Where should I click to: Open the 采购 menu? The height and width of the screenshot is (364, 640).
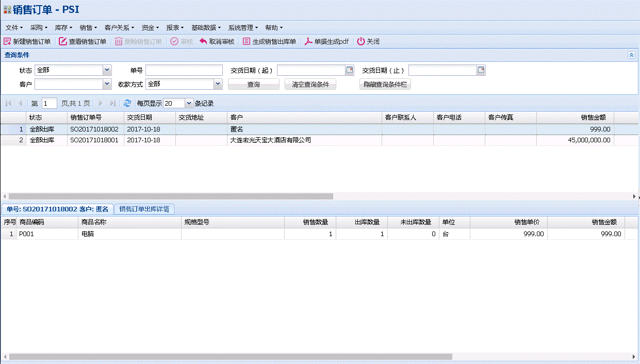pyautogui.click(x=39, y=27)
